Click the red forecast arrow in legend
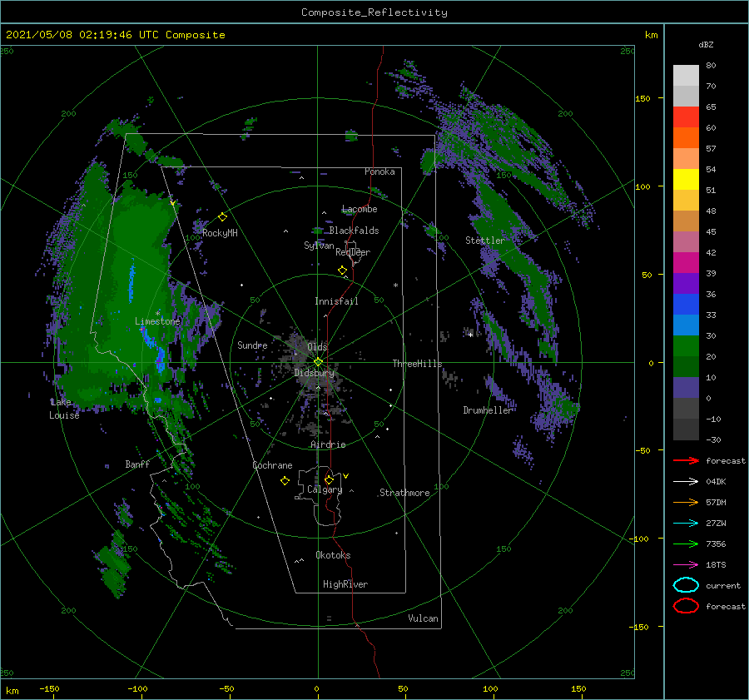The height and width of the screenshot is (700, 749). pyautogui.click(x=686, y=460)
